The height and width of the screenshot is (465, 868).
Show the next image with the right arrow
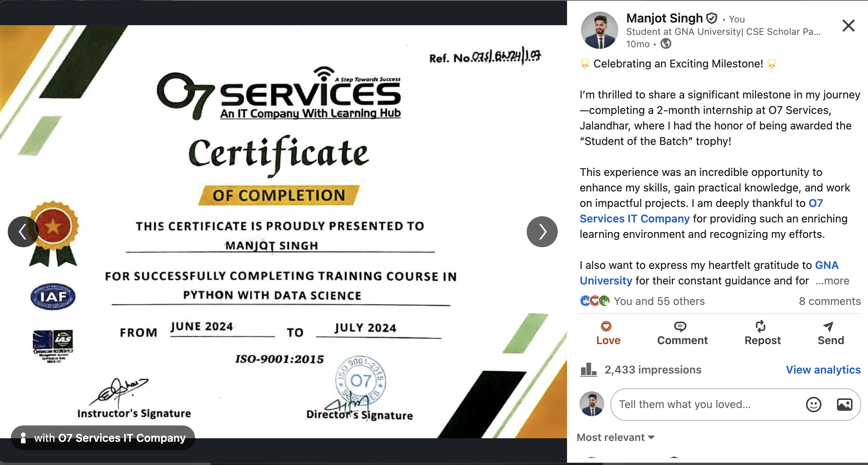click(x=542, y=231)
